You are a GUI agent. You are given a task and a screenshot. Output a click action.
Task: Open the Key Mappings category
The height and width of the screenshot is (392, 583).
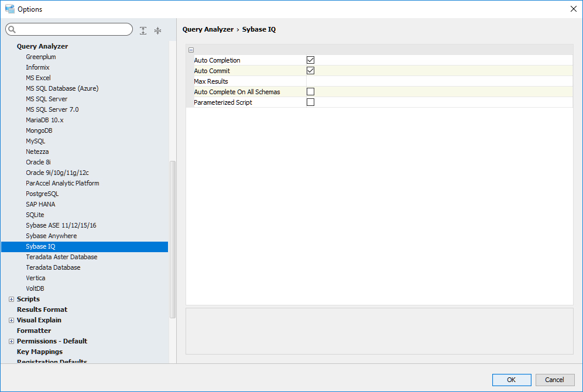tap(40, 352)
